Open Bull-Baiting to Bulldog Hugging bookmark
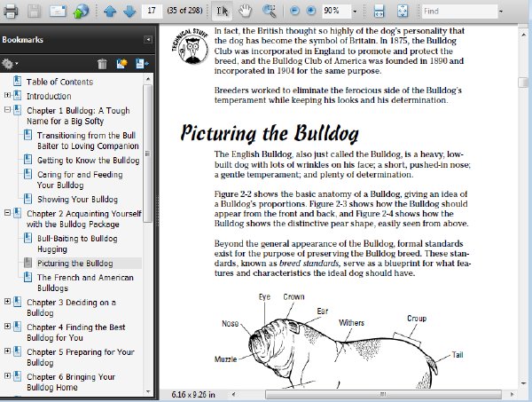Viewport: 532px width, 402px height. point(77,244)
